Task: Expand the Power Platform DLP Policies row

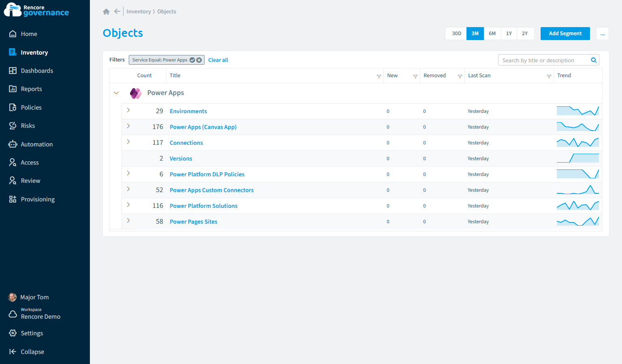Action: [x=128, y=173]
